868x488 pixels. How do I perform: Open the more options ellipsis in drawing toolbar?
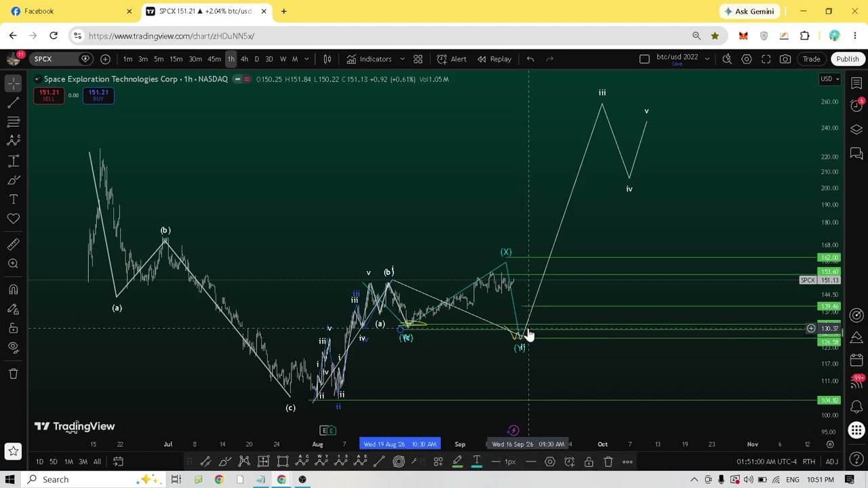pyautogui.click(x=627, y=462)
